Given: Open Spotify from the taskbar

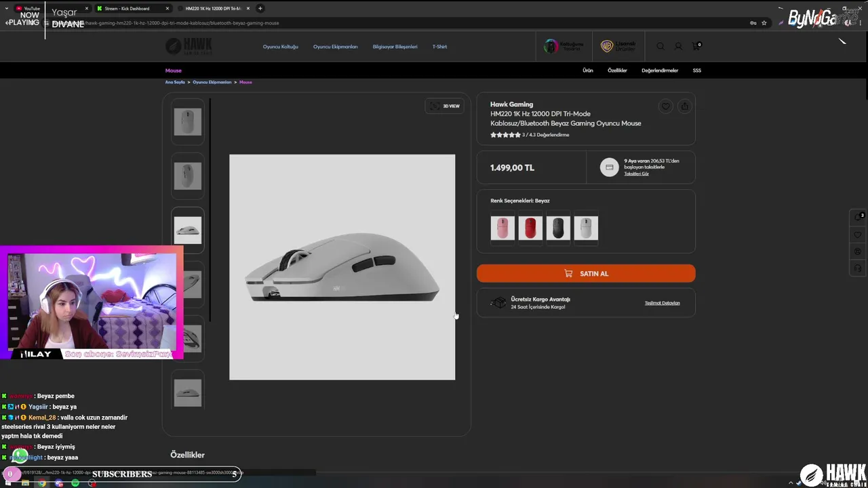Looking at the screenshot, I should pos(75,483).
